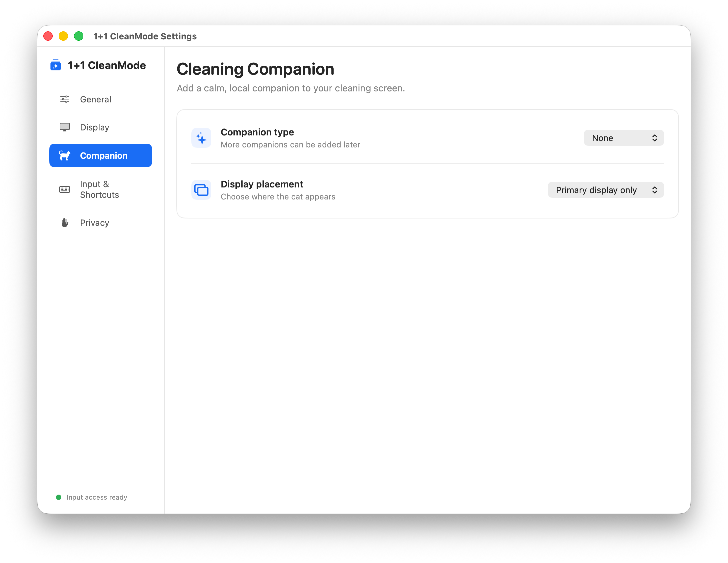728x563 pixels.
Task: Close the settings window with red button
Action: (48, 36)
